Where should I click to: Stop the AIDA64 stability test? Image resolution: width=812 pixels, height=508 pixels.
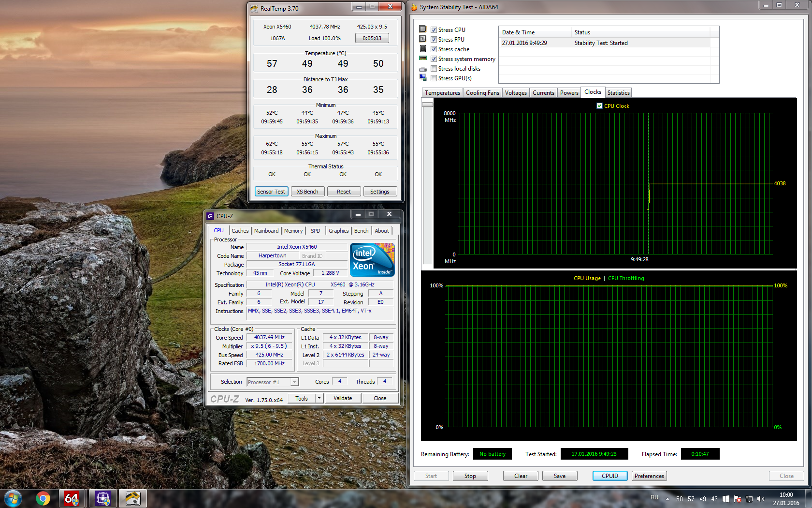point(470,476)
